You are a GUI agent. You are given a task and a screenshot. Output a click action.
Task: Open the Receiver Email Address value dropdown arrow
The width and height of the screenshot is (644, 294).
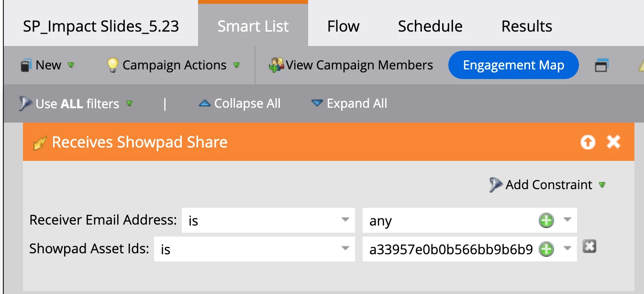(567, 220)
